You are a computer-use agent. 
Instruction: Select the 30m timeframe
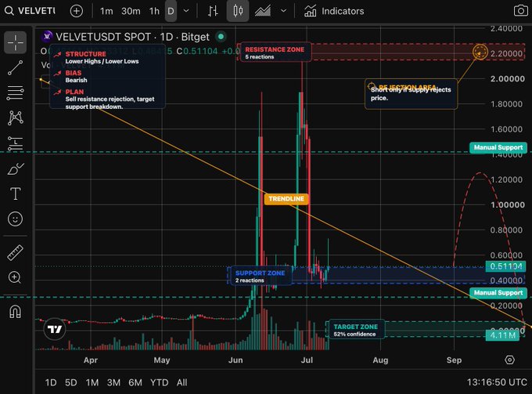pyautogui.click(x=131, y=11)
